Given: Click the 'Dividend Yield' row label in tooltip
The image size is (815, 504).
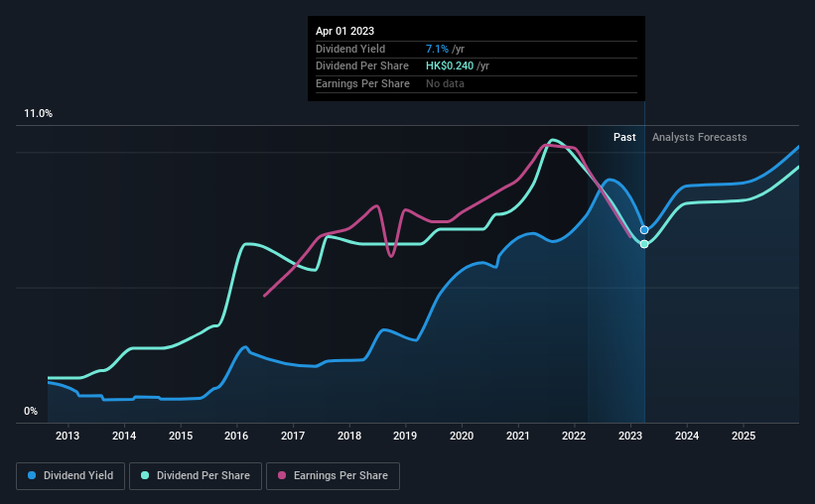Looking at the screenshot, I should click(350, 49).
